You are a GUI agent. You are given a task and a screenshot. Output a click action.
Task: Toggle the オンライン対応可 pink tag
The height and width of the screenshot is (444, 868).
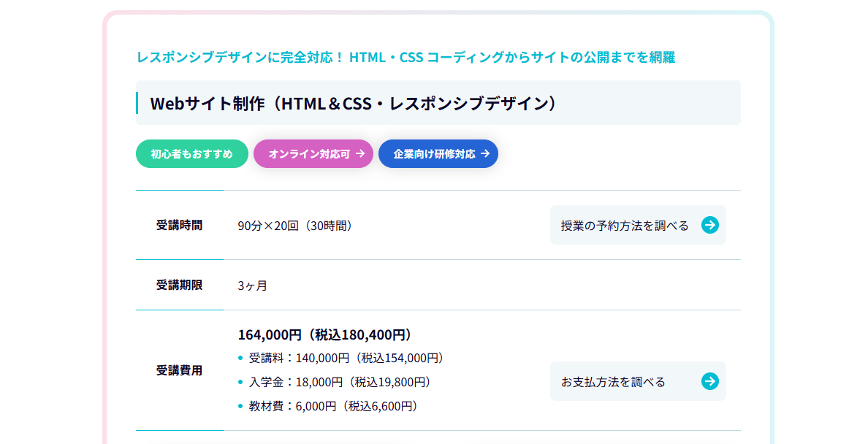coord(313,153)
